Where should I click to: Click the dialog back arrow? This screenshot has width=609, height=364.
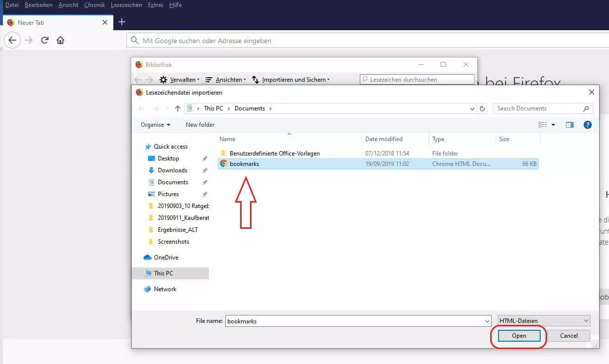[141, 108]
